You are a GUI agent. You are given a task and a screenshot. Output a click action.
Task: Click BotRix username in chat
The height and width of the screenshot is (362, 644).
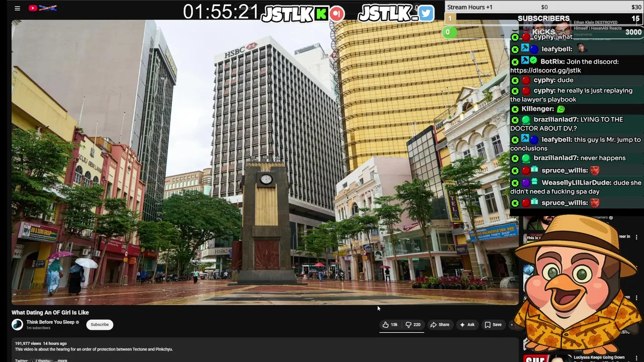[x=552, y=62]
